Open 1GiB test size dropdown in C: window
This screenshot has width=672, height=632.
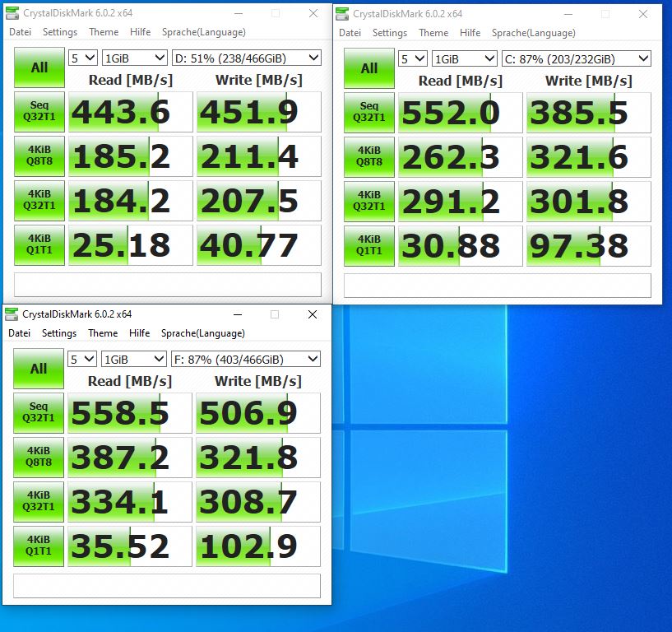(x=464, y=58)
